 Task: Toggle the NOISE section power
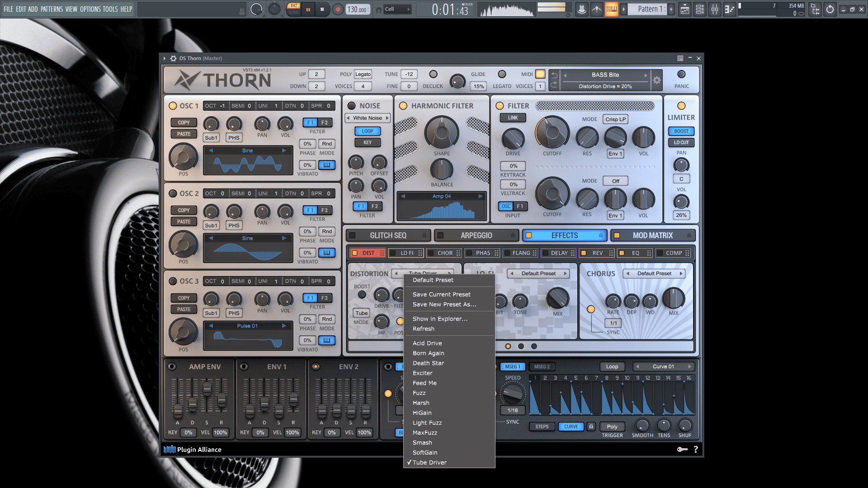pyautogui.click(x=351, y=106)
